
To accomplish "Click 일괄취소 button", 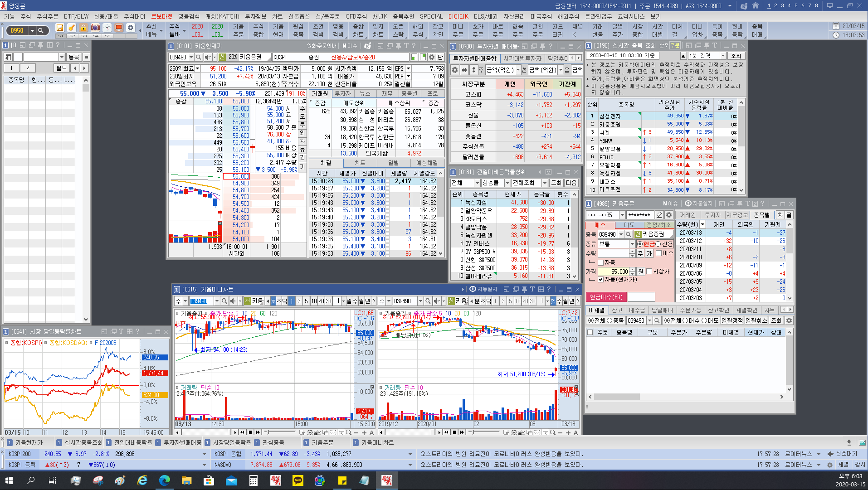I will (756, 320).
